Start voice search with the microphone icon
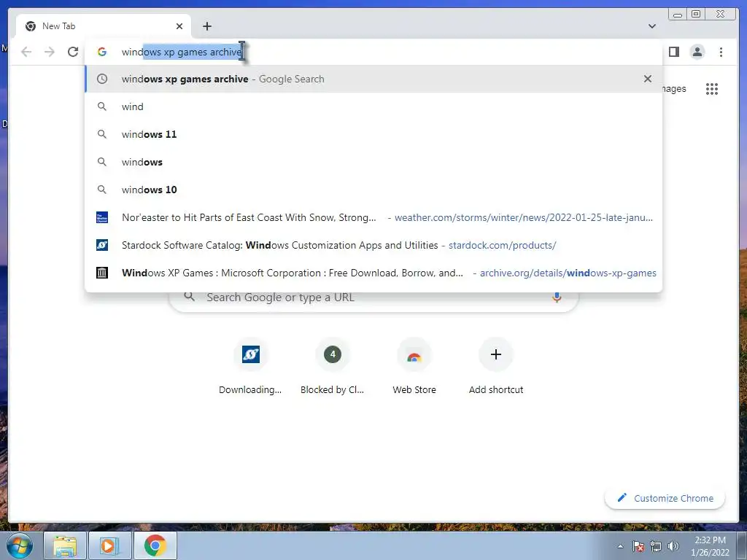This screenshot has height=560, width=747. tap(557, 297)
